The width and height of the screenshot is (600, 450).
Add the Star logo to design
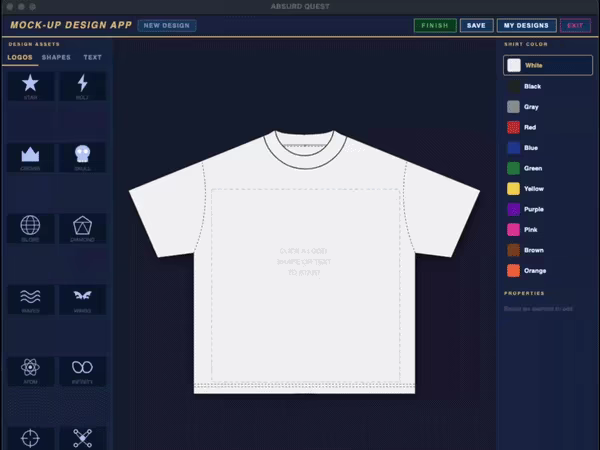tap(30, 86)
